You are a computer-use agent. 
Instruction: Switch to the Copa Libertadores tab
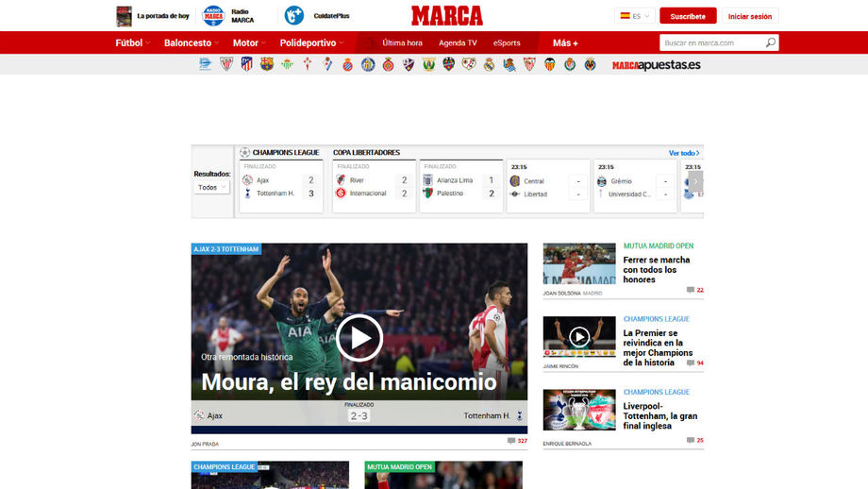tap(366, 152)
